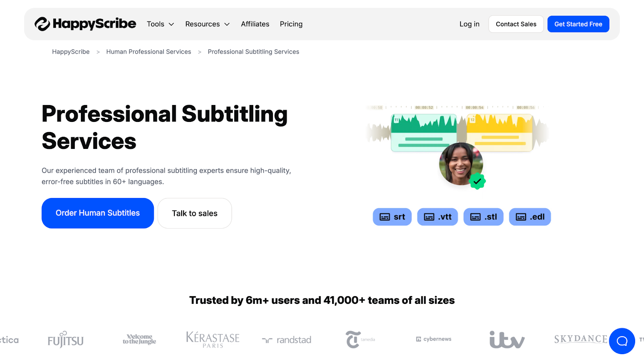
Task: Click the Talk to sales button
Action: tap(194, 213)
